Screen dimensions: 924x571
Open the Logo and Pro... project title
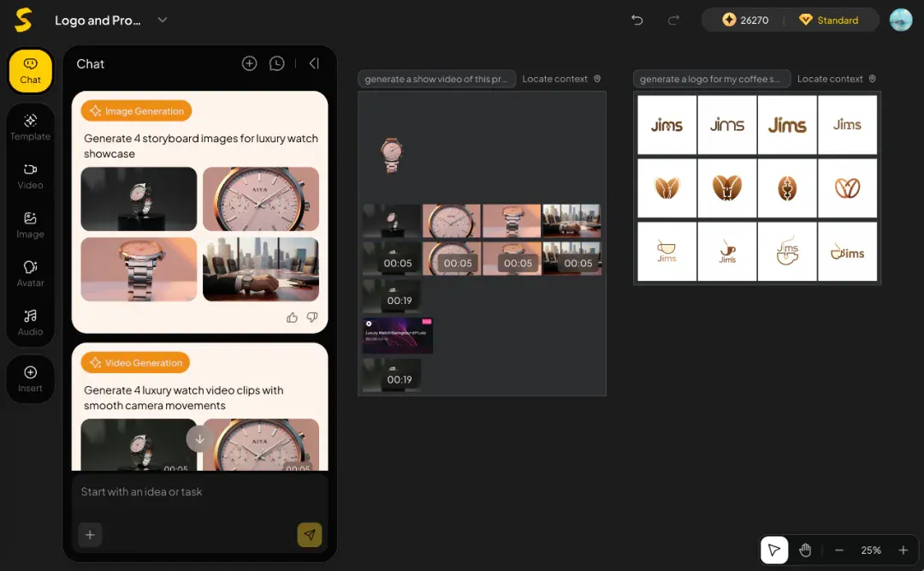point(98,20)
